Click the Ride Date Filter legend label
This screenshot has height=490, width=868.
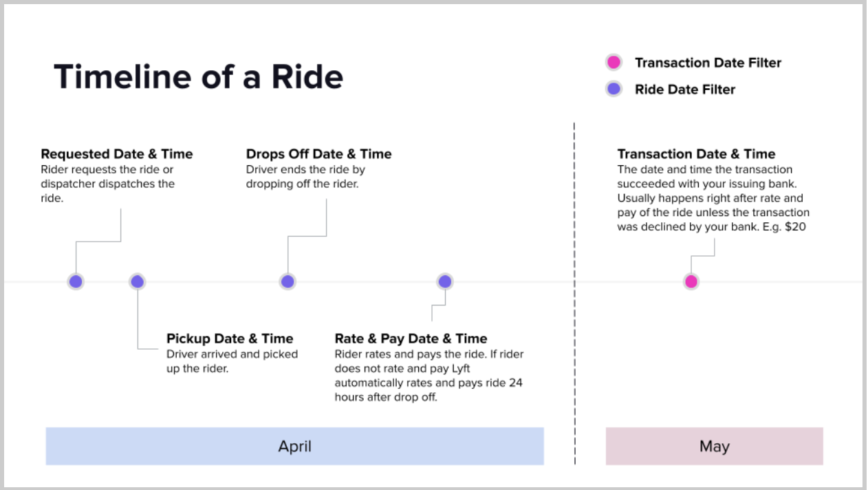pyautogui.click(x=684, y=89)
